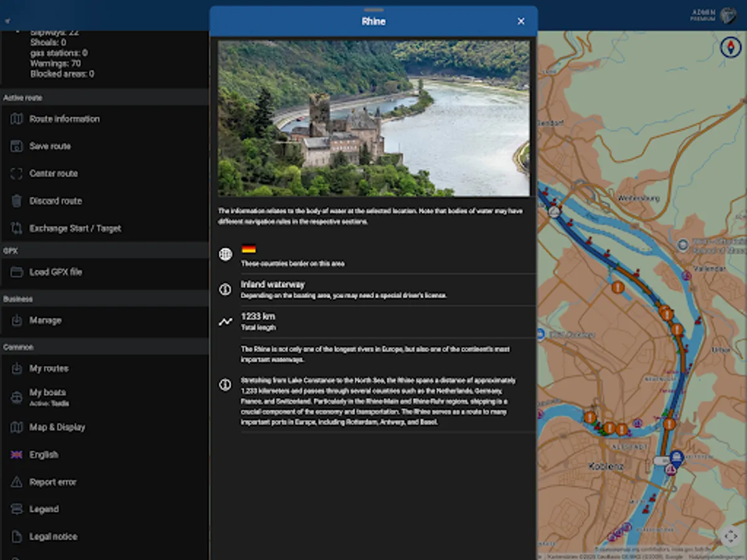
Task: Click Report error
Action: click(16, 482)
